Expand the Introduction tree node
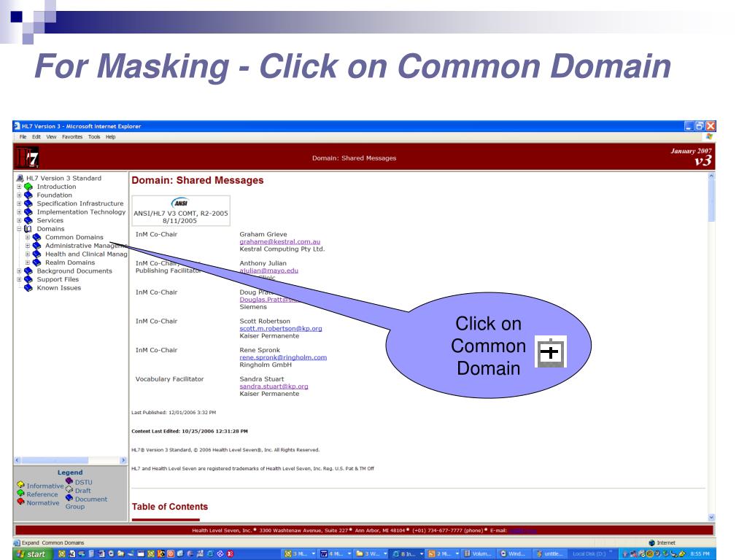Screen dimensions: 747x560 point(19,187)
